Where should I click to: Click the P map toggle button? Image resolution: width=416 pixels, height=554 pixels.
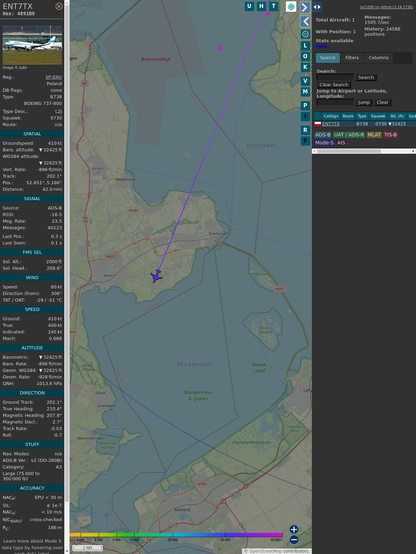point(305,105)
